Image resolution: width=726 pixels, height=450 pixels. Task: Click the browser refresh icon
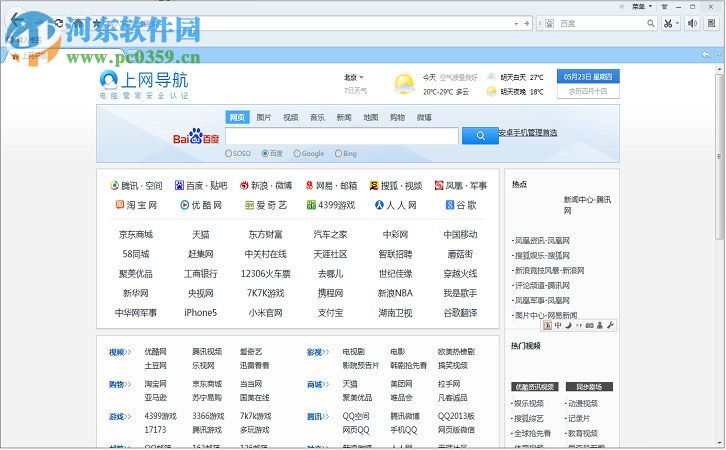pos(58,23)
